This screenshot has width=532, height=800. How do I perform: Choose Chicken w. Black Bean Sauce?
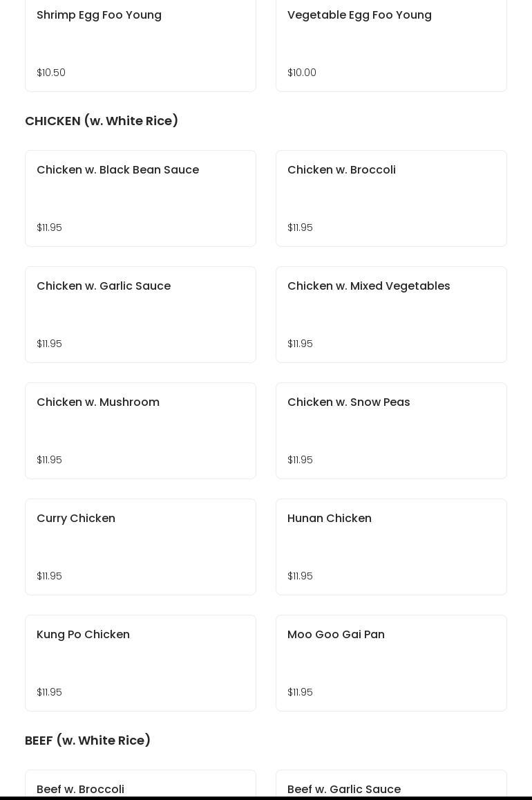pyautogui.click(x=140, y=198)
